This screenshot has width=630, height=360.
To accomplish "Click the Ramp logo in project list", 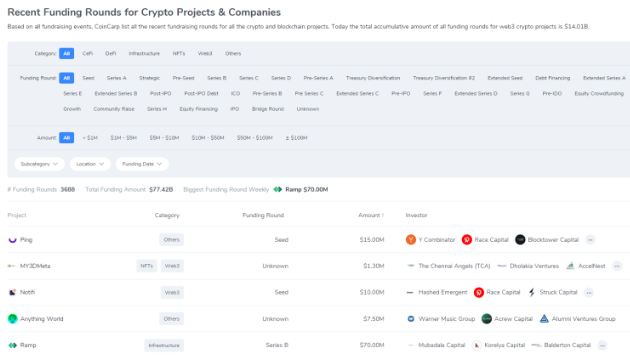I will click(12, 345).
